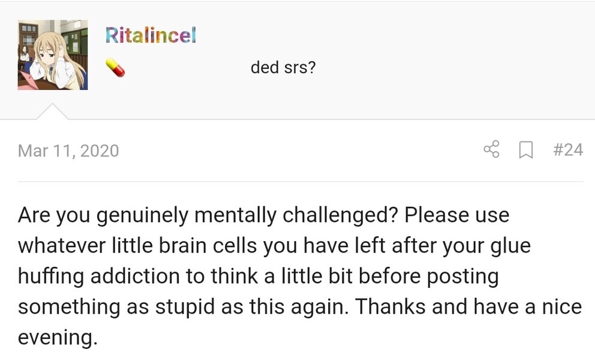Screen dimensions: 595x364
Task: Visit the Ritalincel user profile link
Action: point(151,35)
